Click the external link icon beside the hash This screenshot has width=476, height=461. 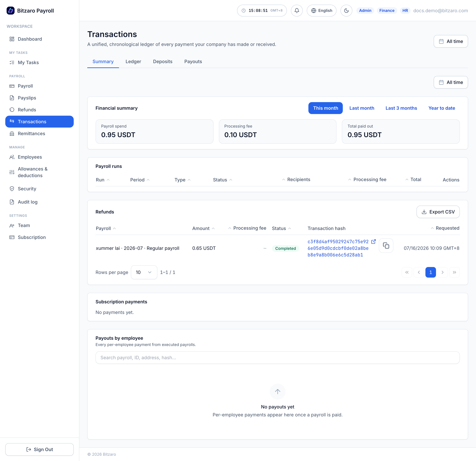pyautogui.click(x=374, y=242)
